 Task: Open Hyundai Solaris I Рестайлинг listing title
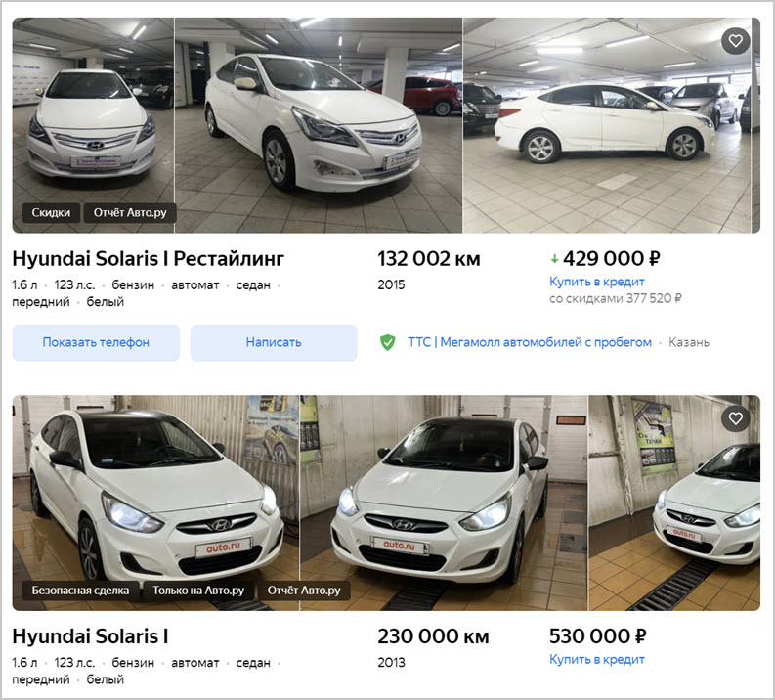pos(149,258)
